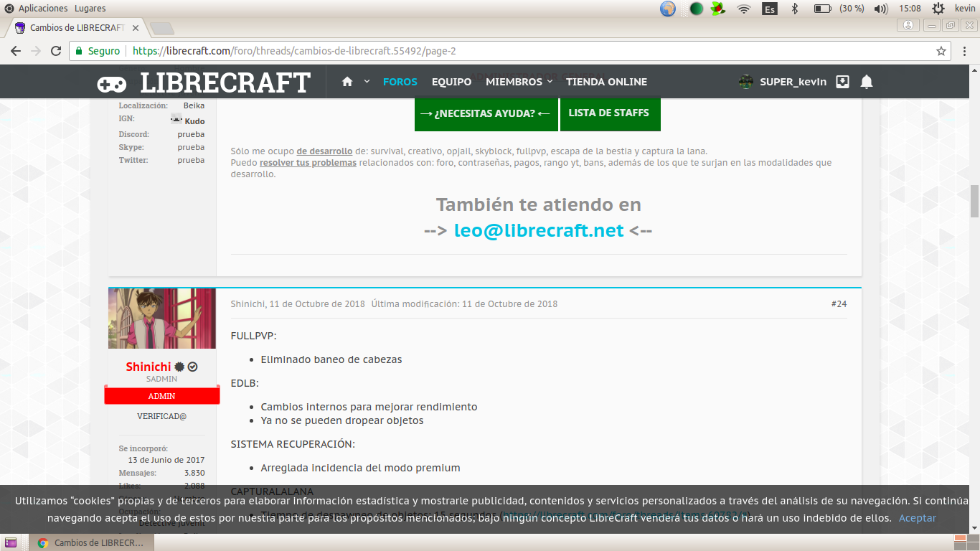Click the page's vertical scrollbar thumb
The image size is (980, 551).
coord(974,202)
